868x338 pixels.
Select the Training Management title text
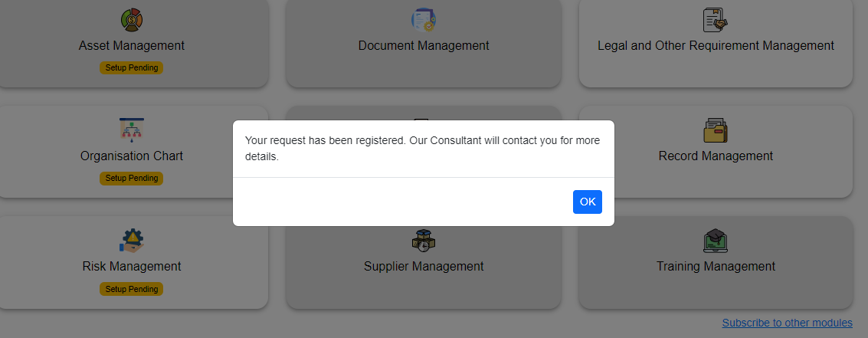coord(716,266)
